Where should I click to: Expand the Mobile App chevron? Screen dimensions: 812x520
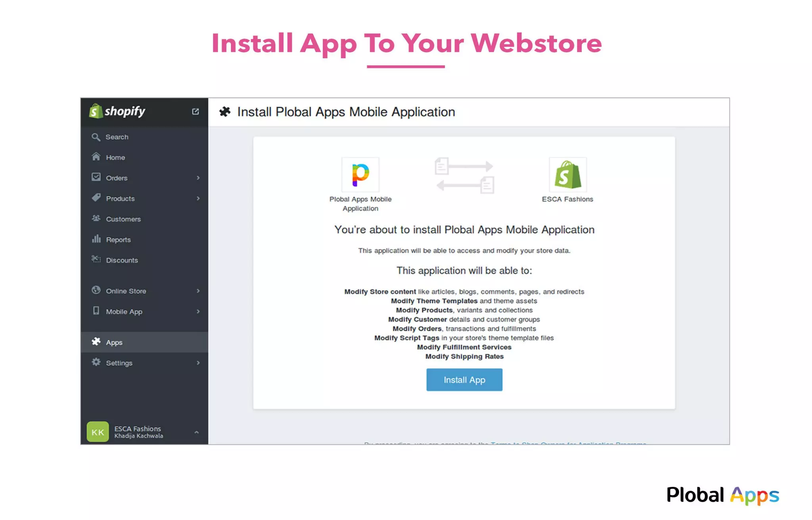coord(198,311)
